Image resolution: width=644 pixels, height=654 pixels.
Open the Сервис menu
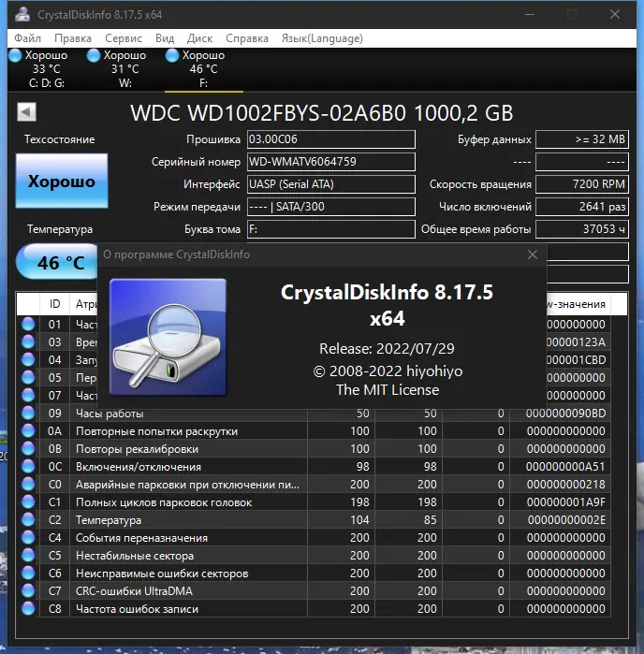click(124, 38)
